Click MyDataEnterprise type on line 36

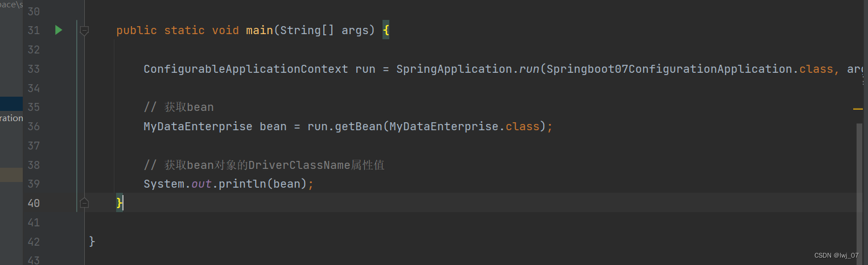click(x=198, y=126)
